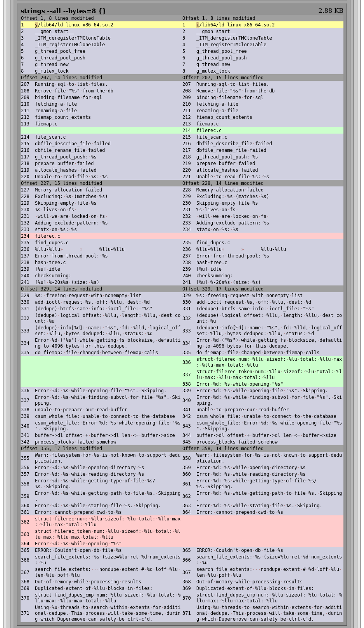Click the removed 'filerec.c' line on left
The width and height of the screenshot is (364, 628).
tap(47, 236)
